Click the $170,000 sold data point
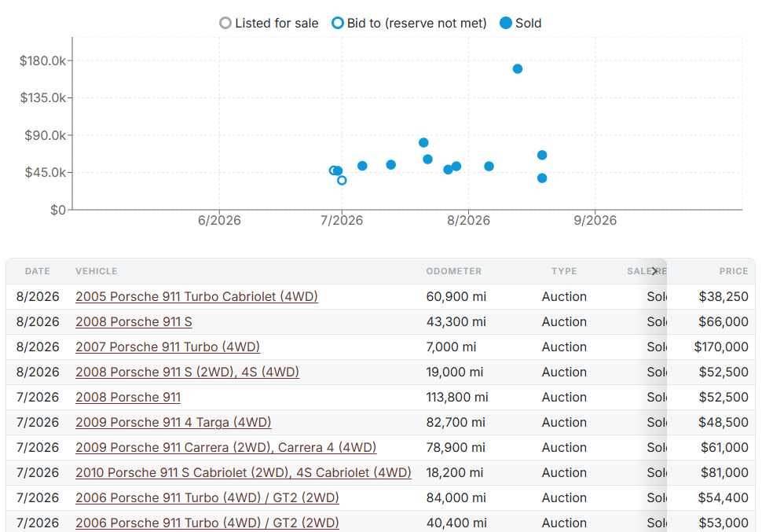Screen dimensions: 762x532 [518, 69]
